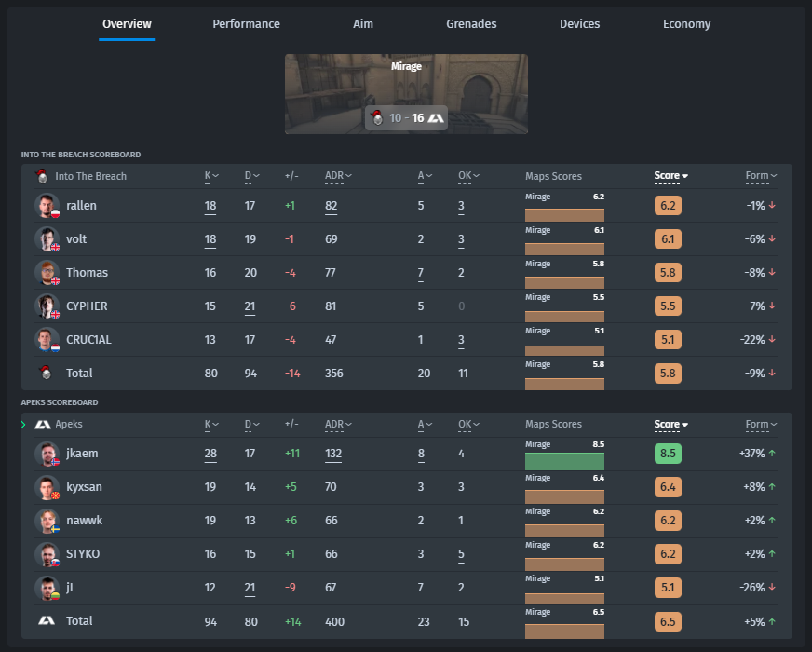Sort Apeks table by OK column
The width and height of the screenshot is (812, 652).
point(468,425)
